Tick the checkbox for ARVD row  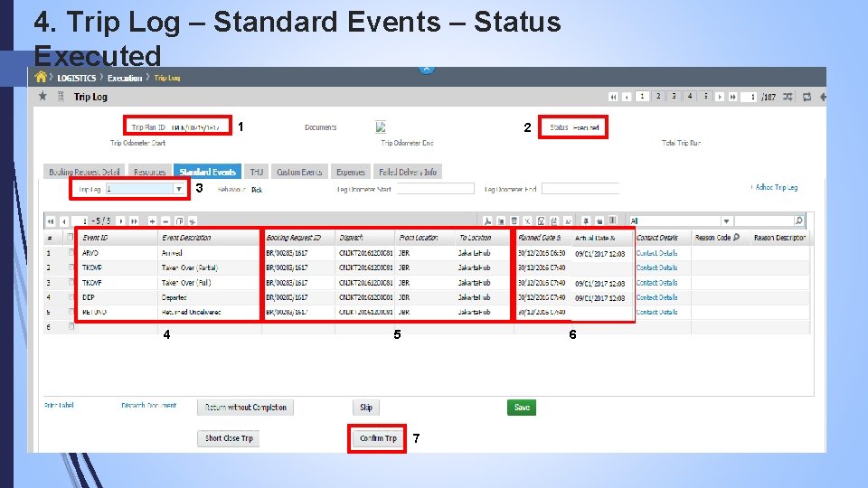tap(71, 252)
